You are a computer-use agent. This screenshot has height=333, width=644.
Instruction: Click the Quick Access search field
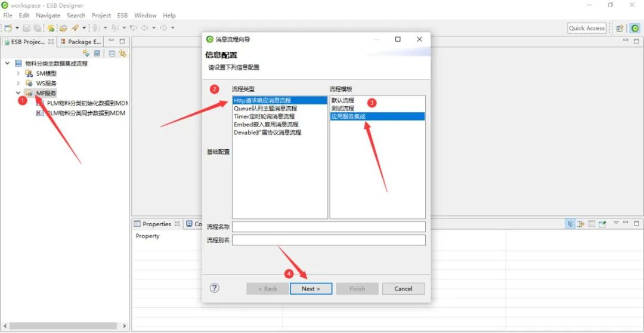pyautogui.click(x=587, y=28)
